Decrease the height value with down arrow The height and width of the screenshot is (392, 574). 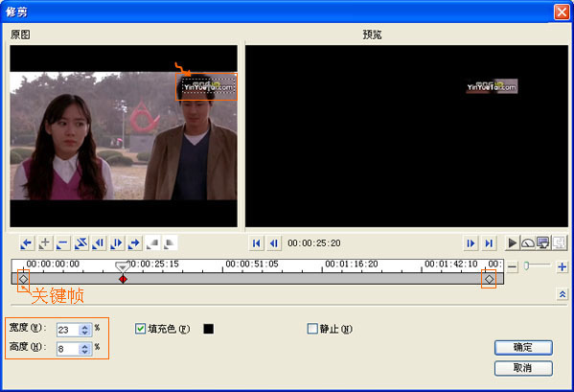click(x=85, y=352)
